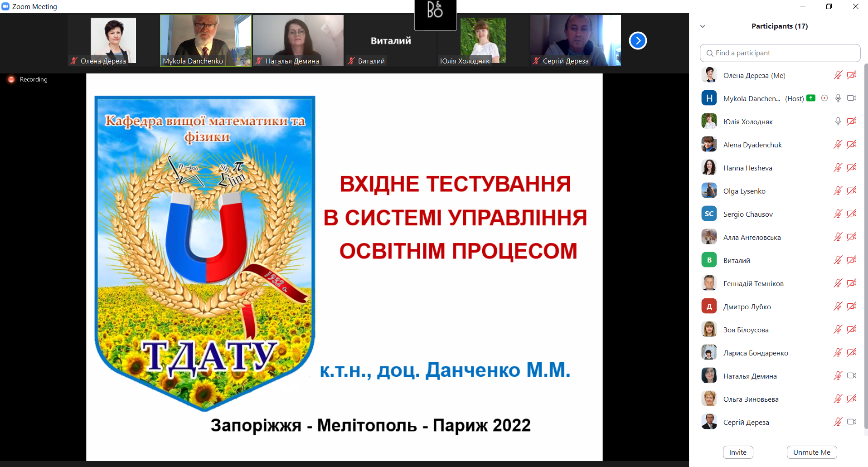Toggle the active camera icon for Наталья Демина
Screen dimensions: 868x467
point(852,376)
